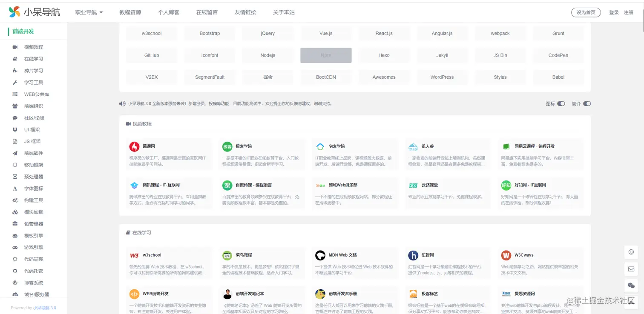644x314 pixels.
Task: Click the back-to-top arrow button
Action: click(631, 303)
